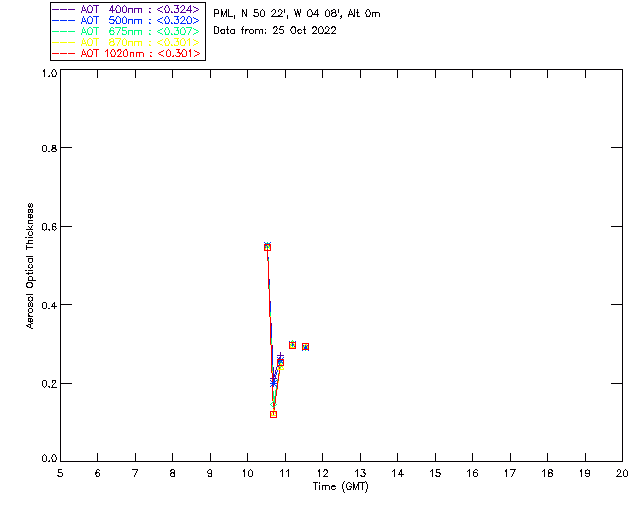
Task: Click the x-axis tick label 20
Action: 622,473
